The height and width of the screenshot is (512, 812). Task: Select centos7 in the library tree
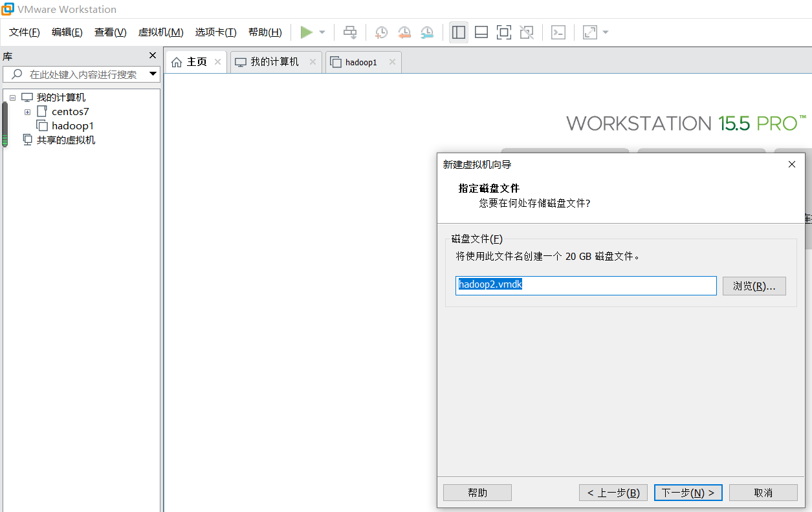[71, 112]
